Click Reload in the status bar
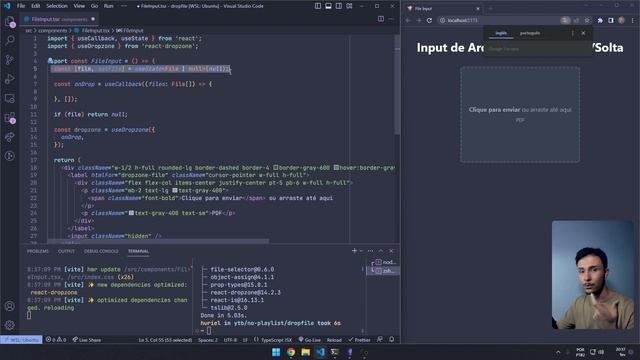This screenshot has width=640, height=360. pos(334,340)
